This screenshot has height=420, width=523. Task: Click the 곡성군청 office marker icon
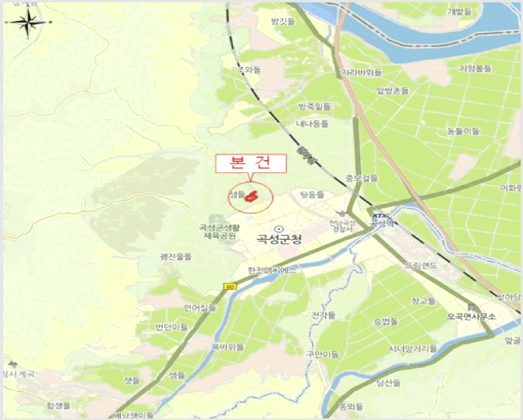tap(279, 229)
